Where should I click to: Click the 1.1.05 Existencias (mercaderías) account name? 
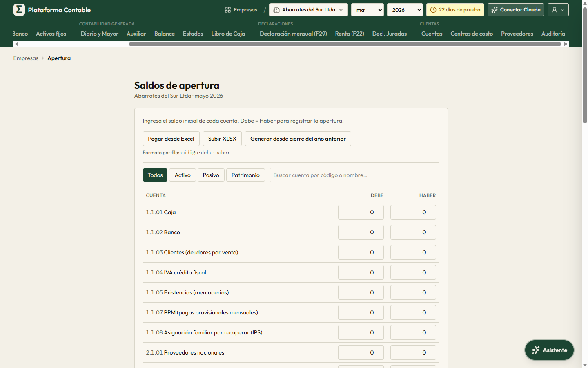click(187, 292)
